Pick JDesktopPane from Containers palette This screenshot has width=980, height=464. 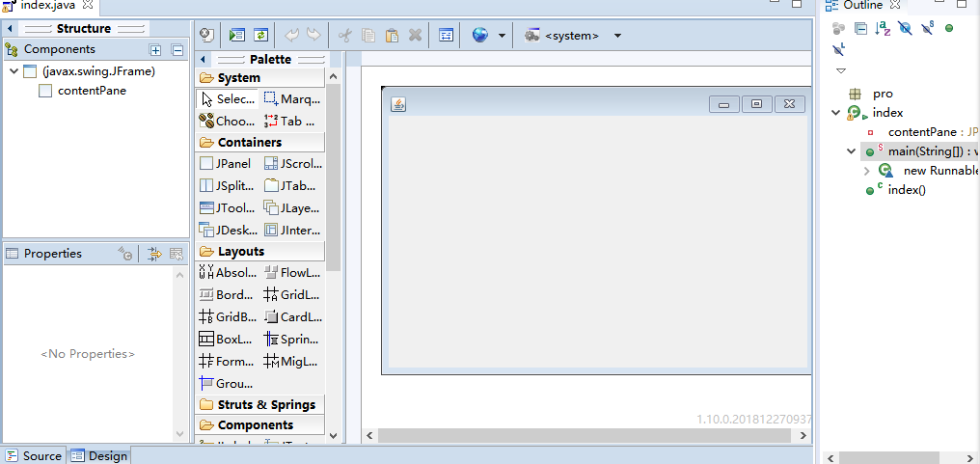228,230
